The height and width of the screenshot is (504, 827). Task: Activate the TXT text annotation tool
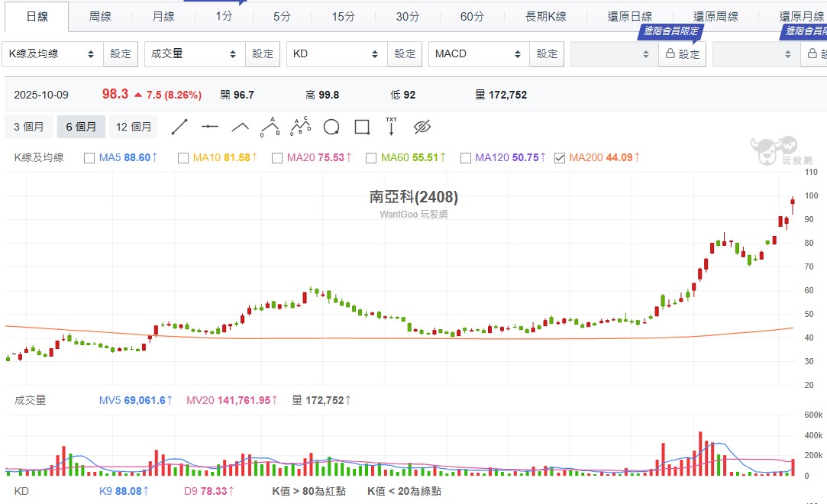click(x=392, y=127)
